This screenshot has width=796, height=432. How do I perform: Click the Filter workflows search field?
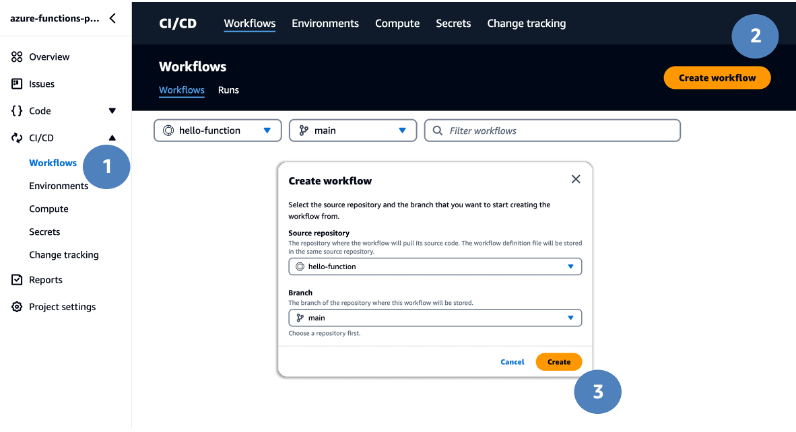click(552, 130)
